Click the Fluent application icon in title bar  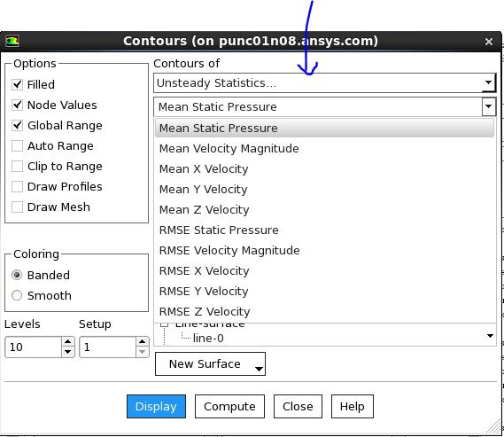click(x=12, y=41)
